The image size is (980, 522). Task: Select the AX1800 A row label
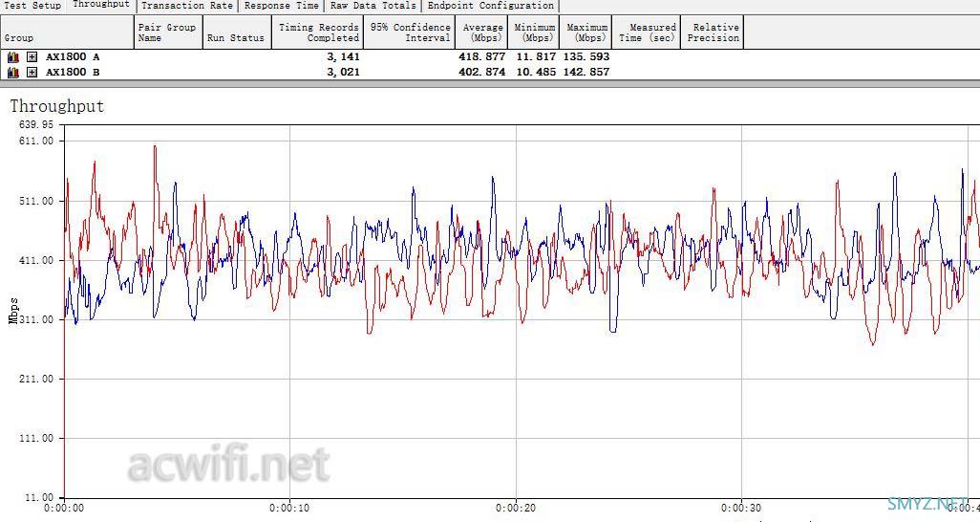pyautogui.click(x=73, y=57)
